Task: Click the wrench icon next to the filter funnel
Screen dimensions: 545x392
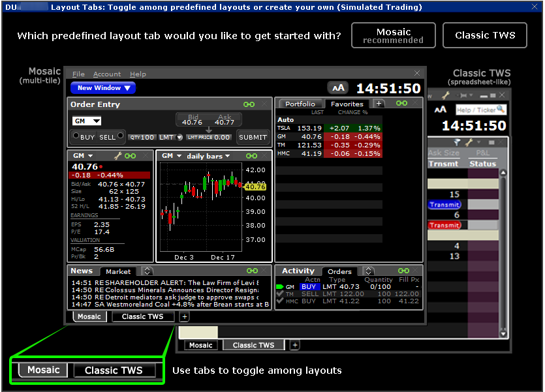Action: 469,142
